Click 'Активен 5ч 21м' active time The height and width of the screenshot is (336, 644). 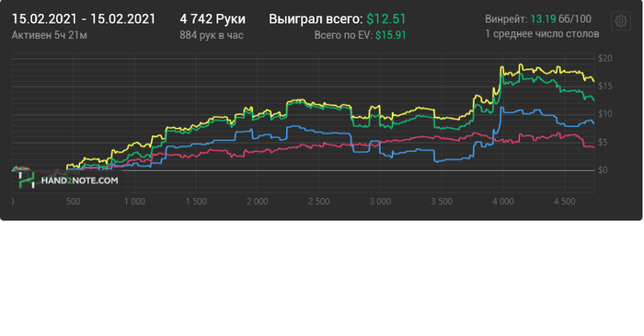tap(50, 35)
